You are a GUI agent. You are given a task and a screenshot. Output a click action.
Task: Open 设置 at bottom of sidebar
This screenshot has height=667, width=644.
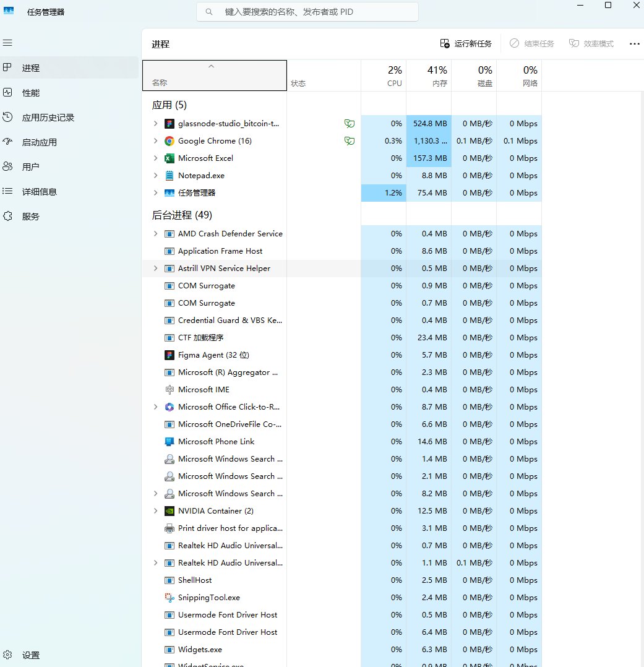(x=69, y=655)
